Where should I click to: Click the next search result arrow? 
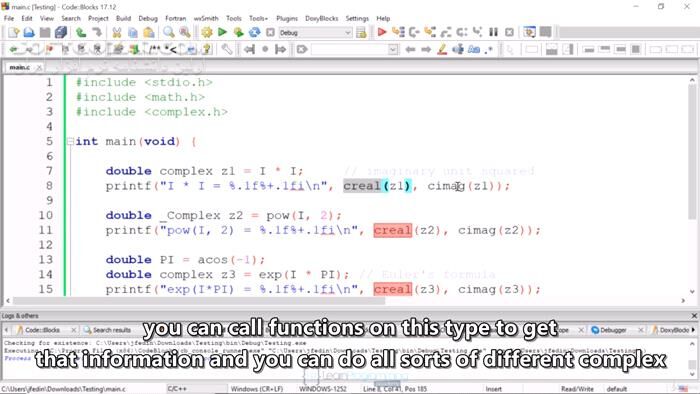click(426, 49)
